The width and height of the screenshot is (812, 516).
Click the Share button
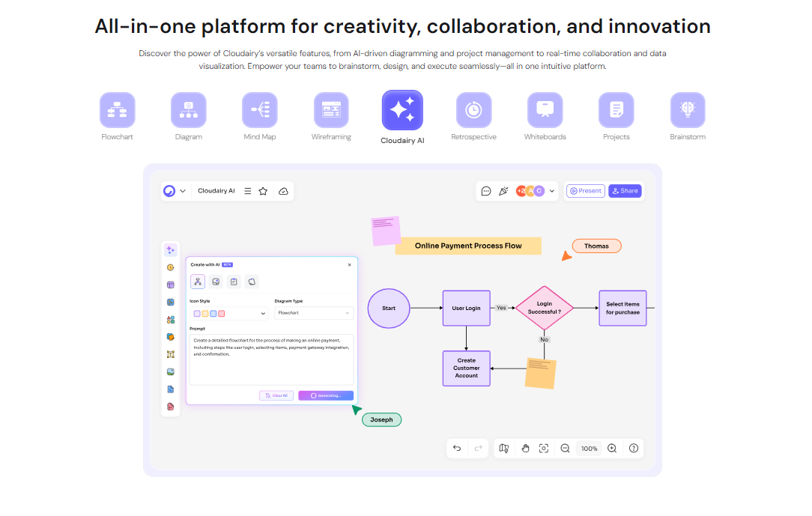point(625,191)
